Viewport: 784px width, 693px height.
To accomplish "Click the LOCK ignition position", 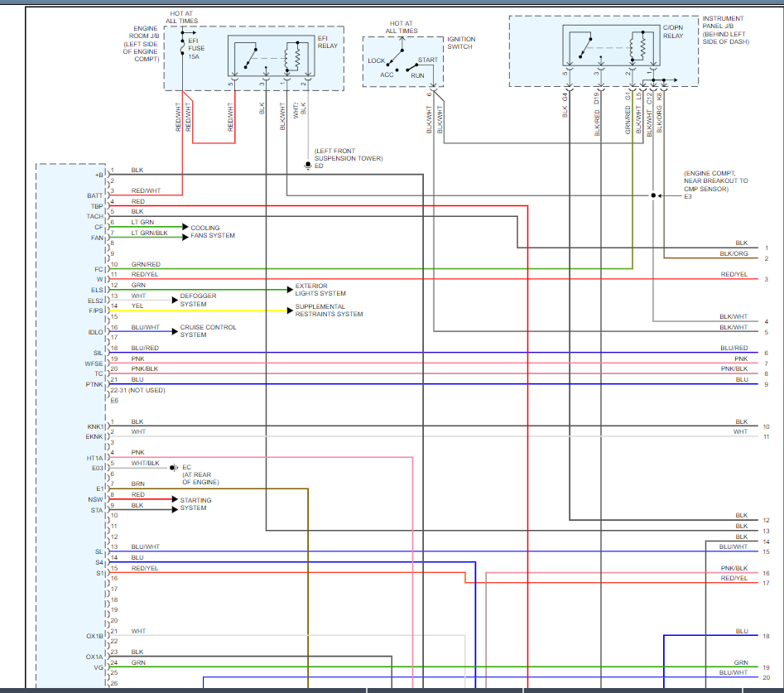I will [x=376, y=60].
